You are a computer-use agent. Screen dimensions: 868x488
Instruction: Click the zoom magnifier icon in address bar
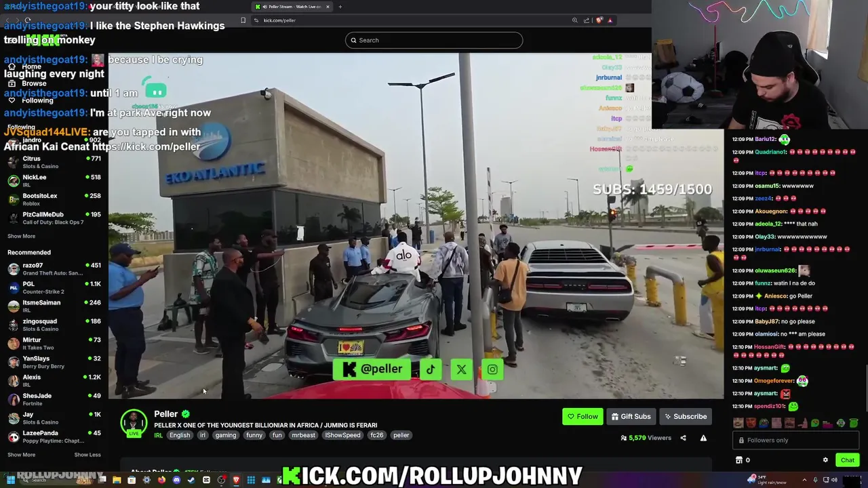click(x=575, y=20)
